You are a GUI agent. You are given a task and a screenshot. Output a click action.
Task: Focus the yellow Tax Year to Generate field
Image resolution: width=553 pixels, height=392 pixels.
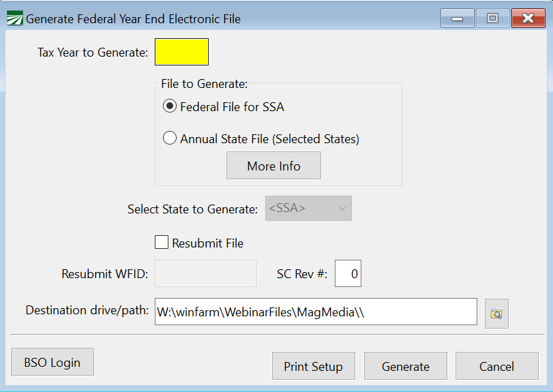click(181, 52)
